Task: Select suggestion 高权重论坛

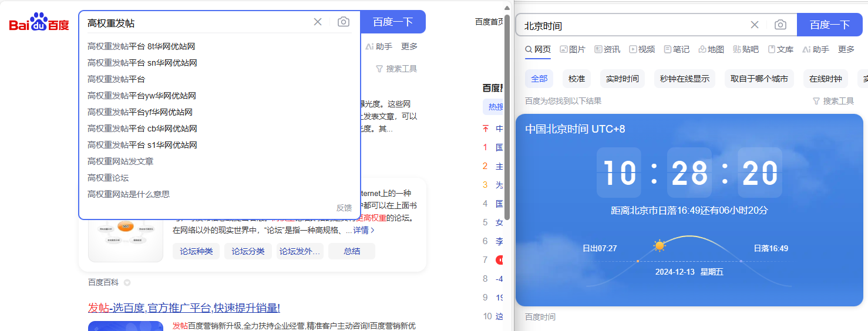Action: (x=108, y=178)
